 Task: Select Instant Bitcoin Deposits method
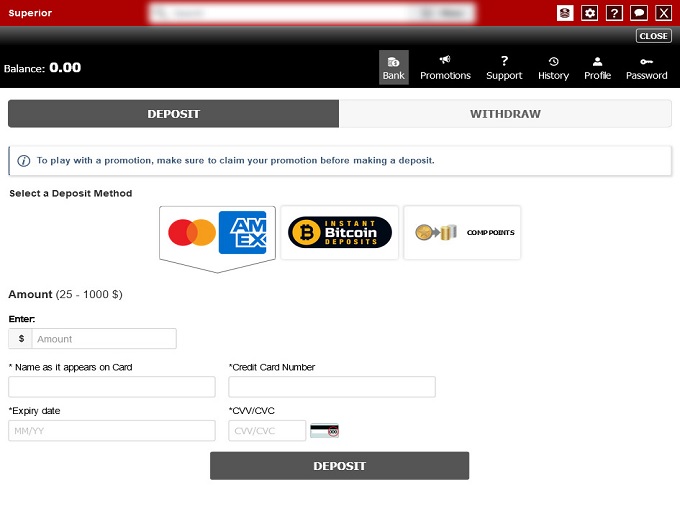(x=340, y=233)
